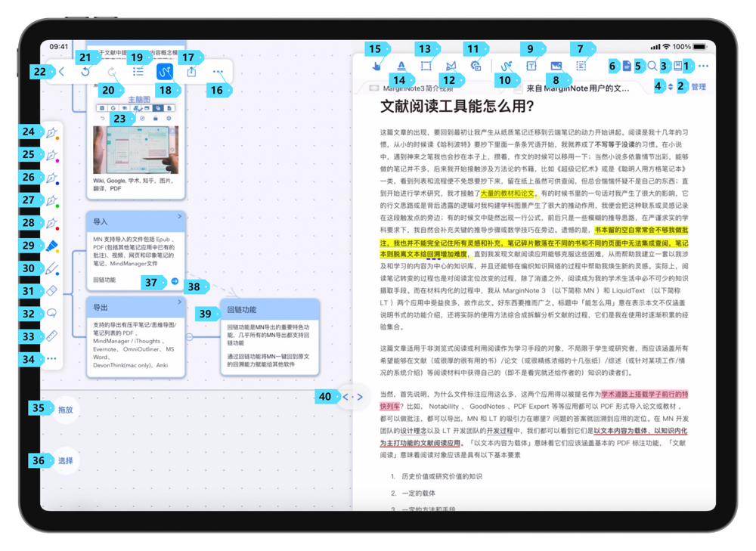This screenshot has width=756, height=551.
Task: Click the split-view divider handle
Action: tap(352, 398)
